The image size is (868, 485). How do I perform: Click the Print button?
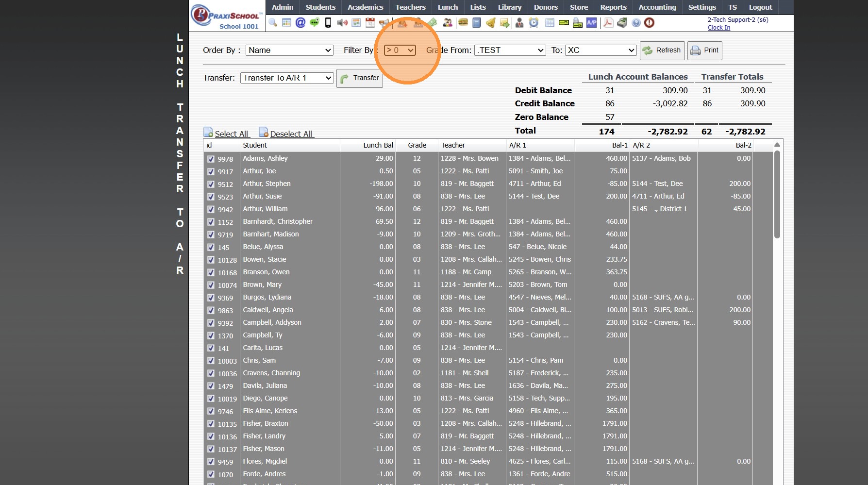(705, 50)
